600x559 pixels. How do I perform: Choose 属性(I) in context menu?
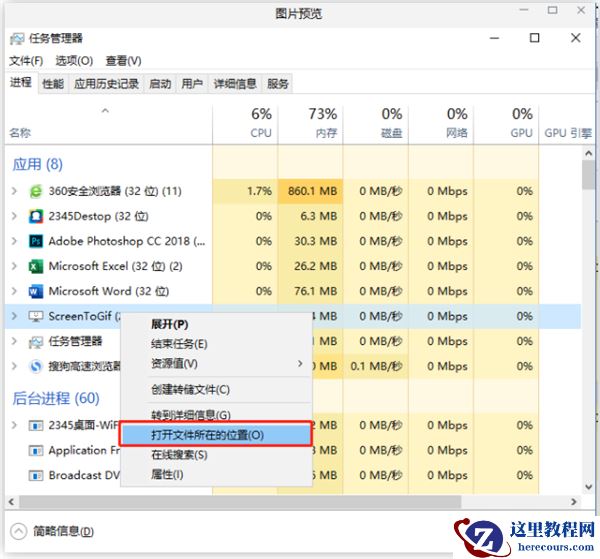coord(216,475)
